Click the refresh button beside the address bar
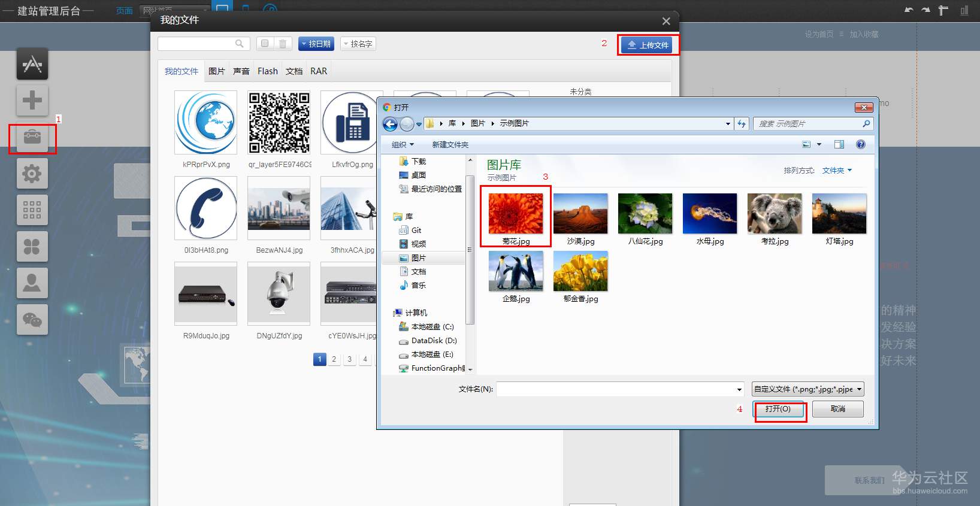This screenshot has height=506, width=980. 742,123
